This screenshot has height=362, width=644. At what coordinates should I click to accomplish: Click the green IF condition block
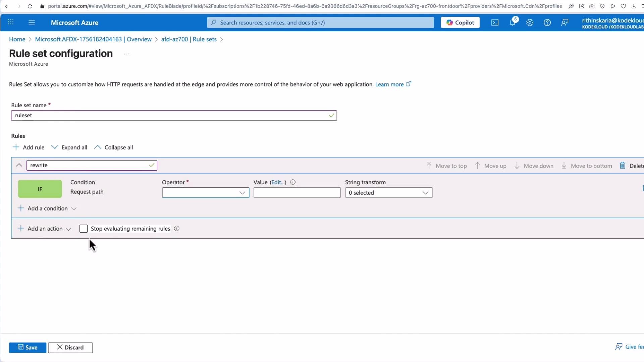[x=40, y=189]
